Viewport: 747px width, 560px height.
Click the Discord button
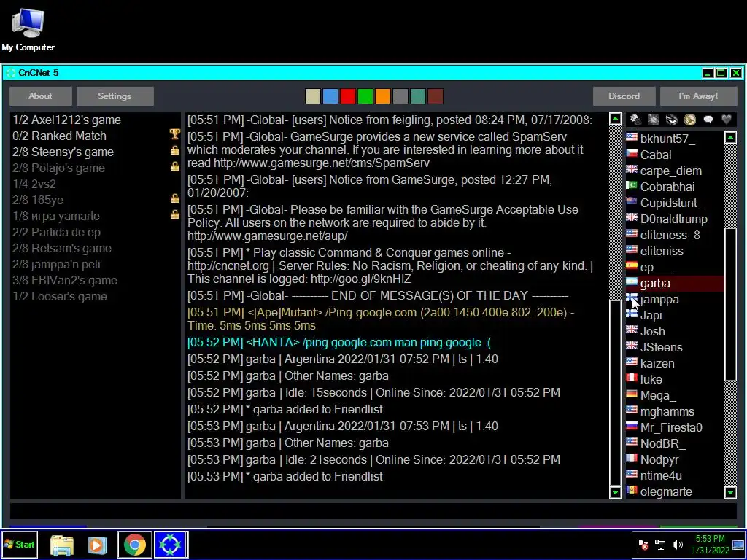pyautogui.click(x=624, y=96)
